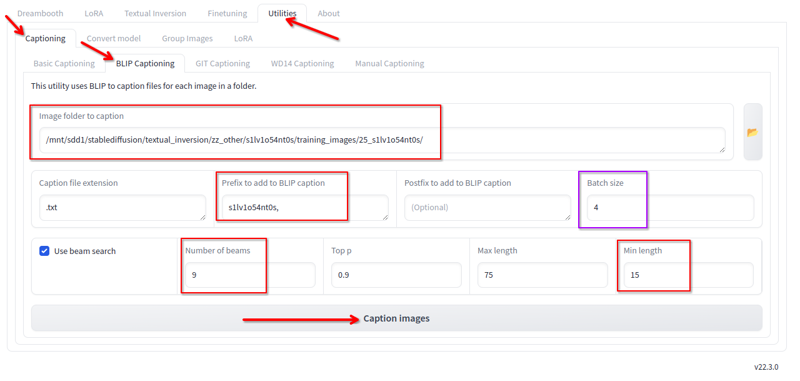
Task: Open the top-level LoRA tab beside Dreambooth
Action: coord(94,13)
